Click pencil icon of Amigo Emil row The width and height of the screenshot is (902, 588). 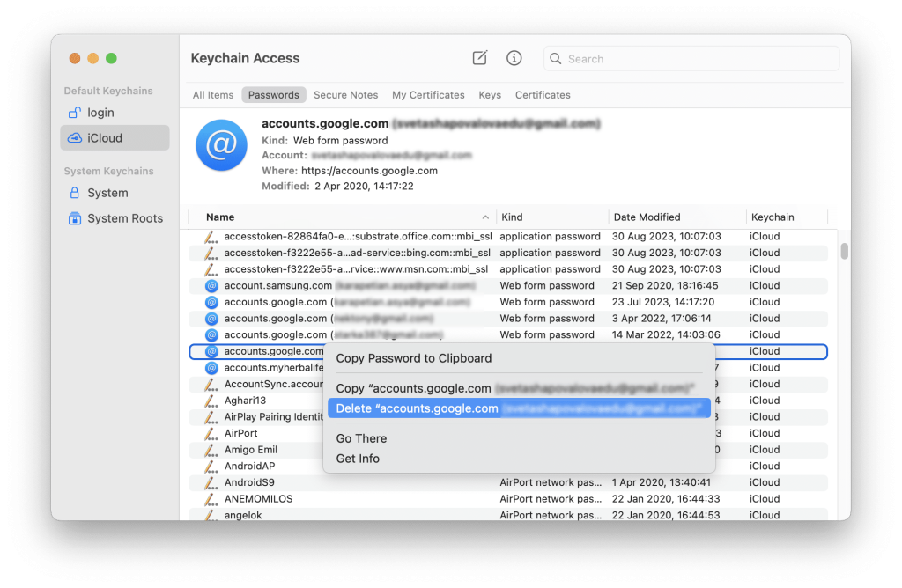pyautogui.click(x=211, y=450)
